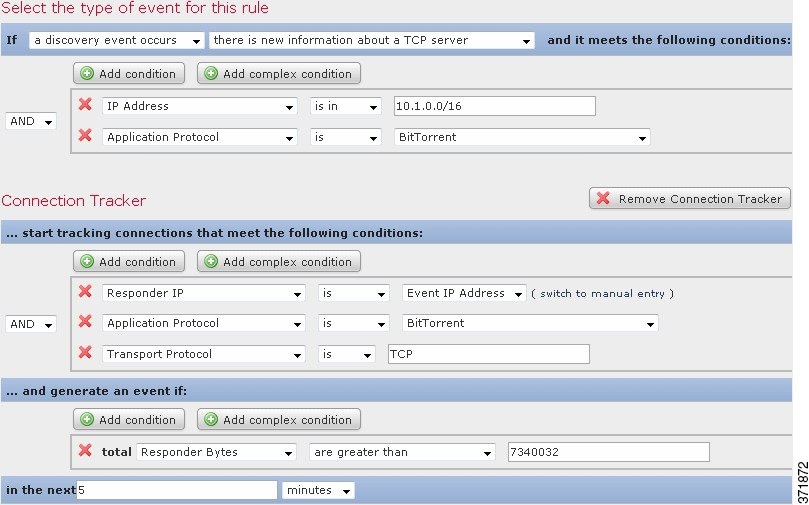
Task: Click the TCP transport protocol input field
Action: (x=489, y=354)
